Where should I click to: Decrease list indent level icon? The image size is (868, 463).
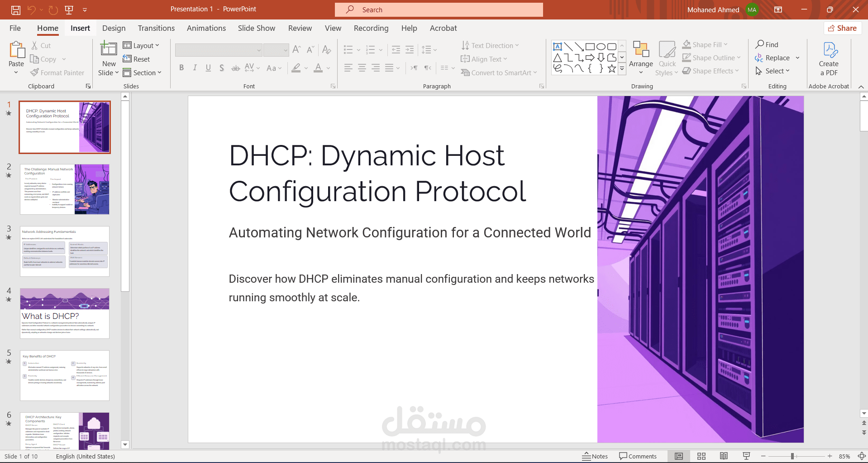396,49
